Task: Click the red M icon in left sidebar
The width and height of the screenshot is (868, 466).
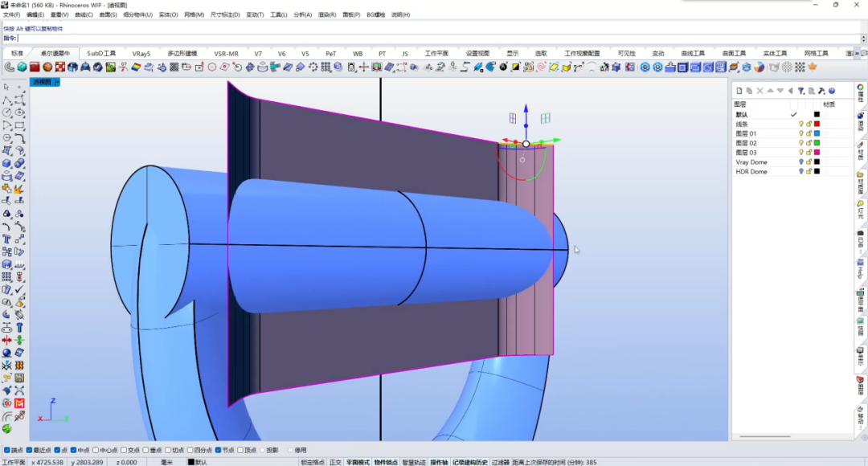Action: pyautogui.click(x=19, y=403)
